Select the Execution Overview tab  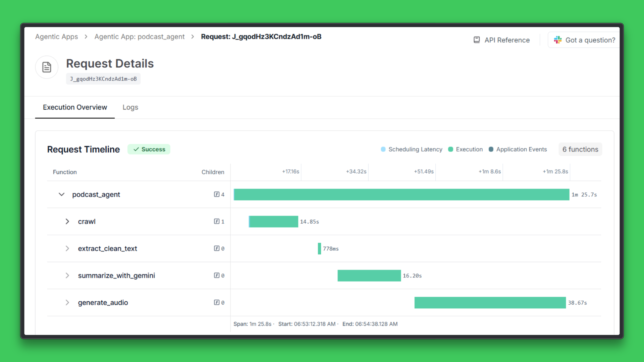tap(75, 107)
